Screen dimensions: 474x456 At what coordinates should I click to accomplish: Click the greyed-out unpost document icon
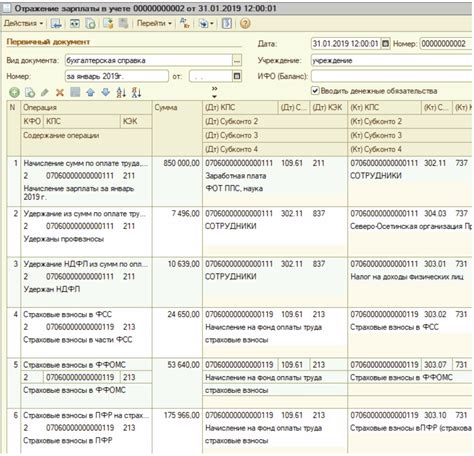point(123,23)
